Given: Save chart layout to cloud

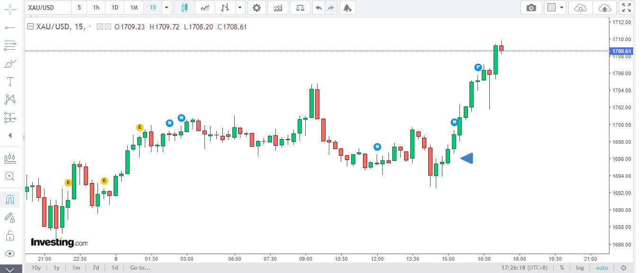Looking at the screenshot, I should click(x=604, y=8).
